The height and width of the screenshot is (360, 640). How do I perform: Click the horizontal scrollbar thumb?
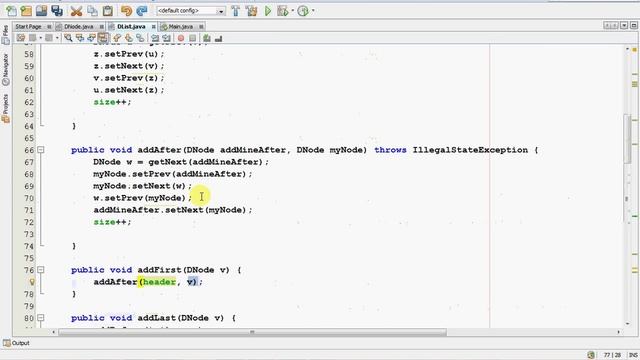[x=252, y=332]
